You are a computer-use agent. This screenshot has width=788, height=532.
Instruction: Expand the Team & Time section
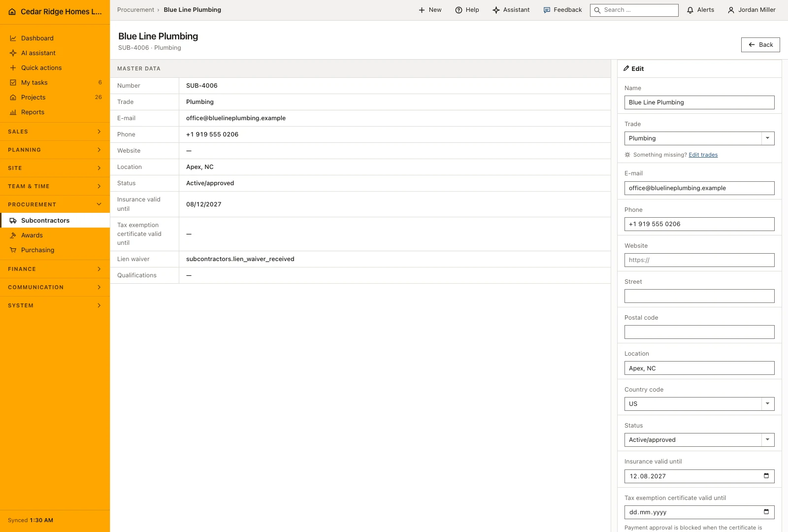[x=55, y=186]
